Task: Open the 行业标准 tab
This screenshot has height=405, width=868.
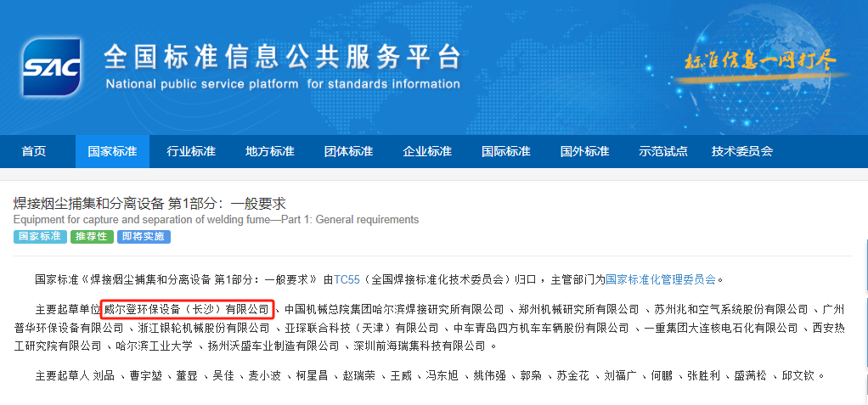Action: point(191,151)
